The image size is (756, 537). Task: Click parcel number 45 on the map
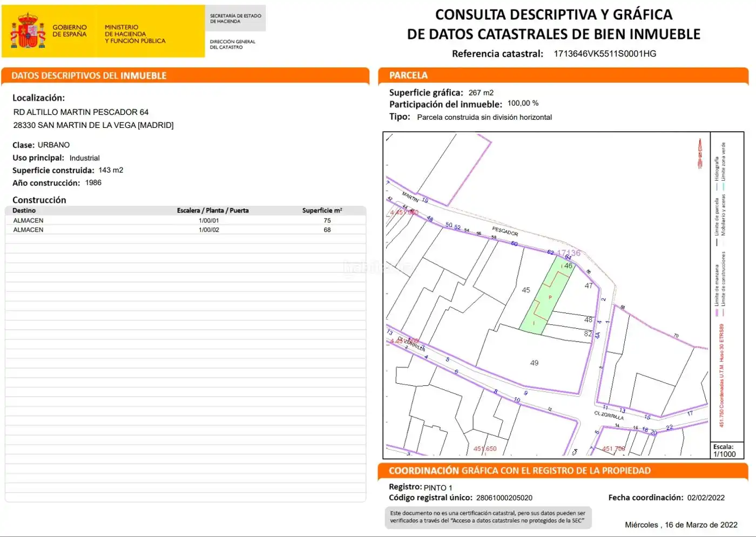click(x=526, y=290)
